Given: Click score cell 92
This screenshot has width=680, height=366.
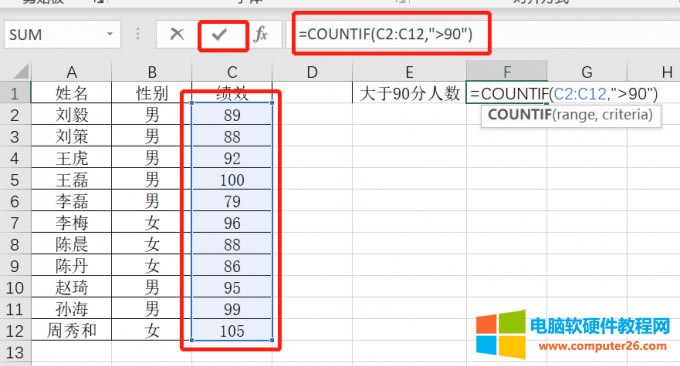Looking at the screenshot, I should coord(232,158).
